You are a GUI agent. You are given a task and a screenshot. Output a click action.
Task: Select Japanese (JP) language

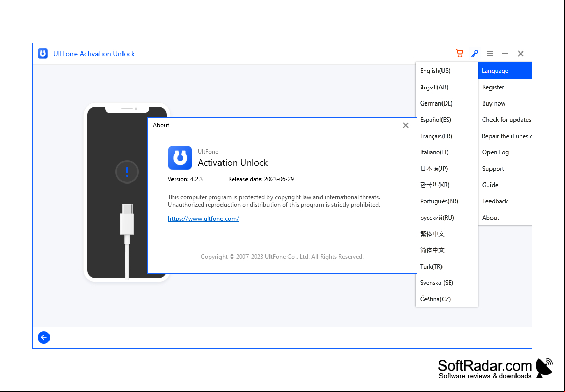point(447,168)
